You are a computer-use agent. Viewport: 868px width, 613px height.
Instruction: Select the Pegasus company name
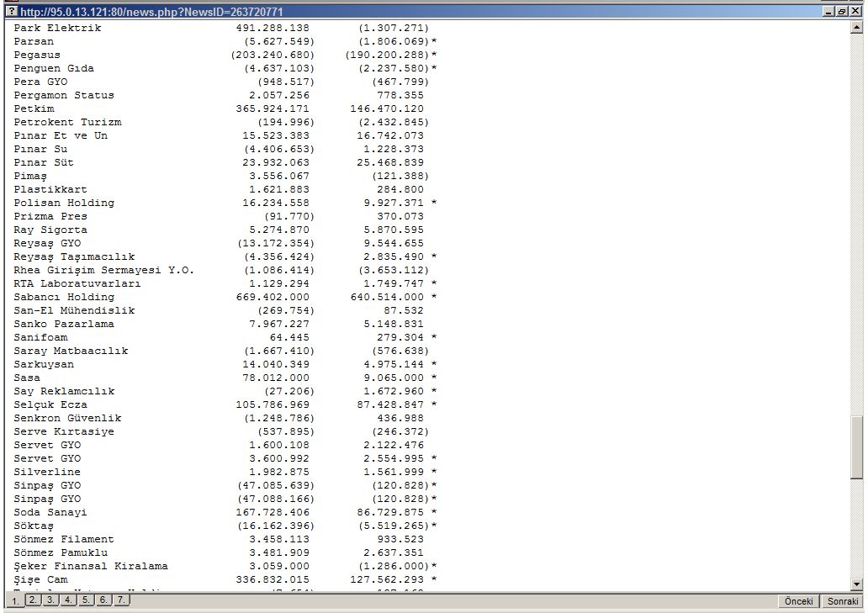click(37, 55)
